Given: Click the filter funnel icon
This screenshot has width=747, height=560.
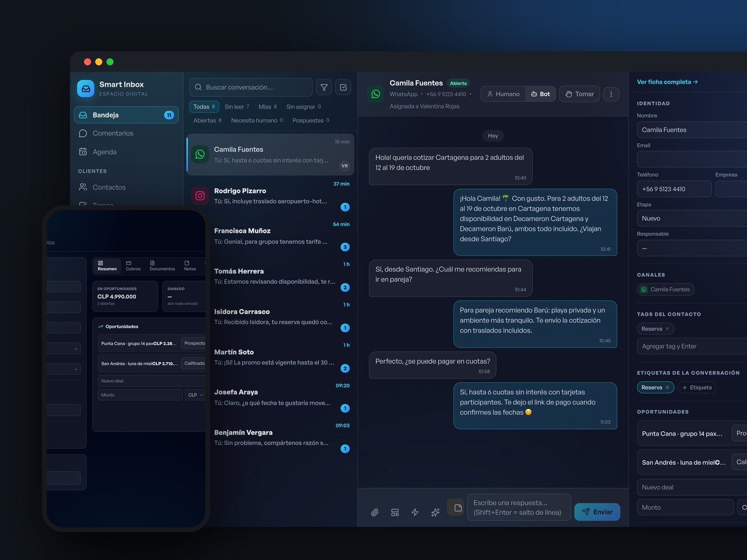Looking at the screenshot, I should pyautogui.click(x=324, y=87).
